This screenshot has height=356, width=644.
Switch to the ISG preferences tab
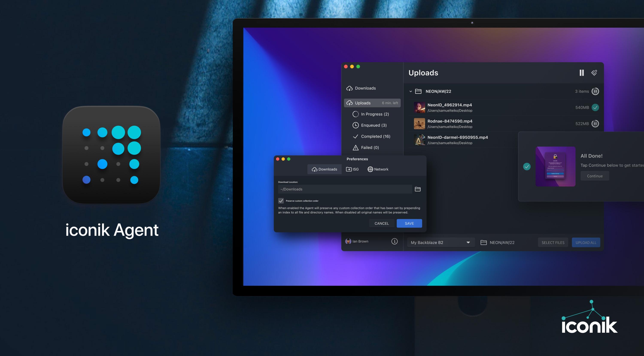coord(352,169)
